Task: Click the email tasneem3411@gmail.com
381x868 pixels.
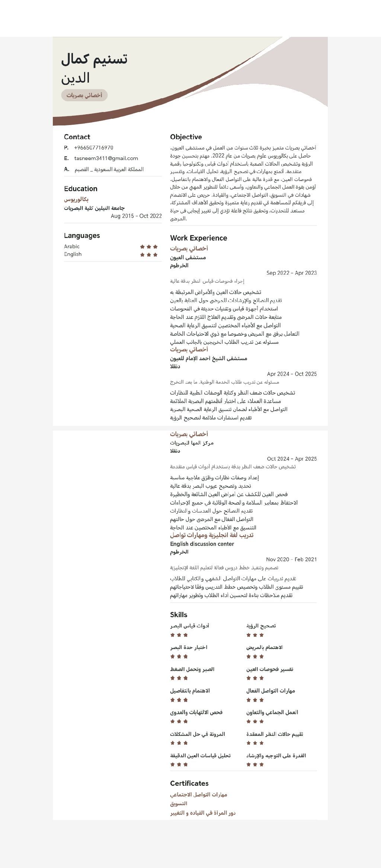Action: tap(106, 158)
